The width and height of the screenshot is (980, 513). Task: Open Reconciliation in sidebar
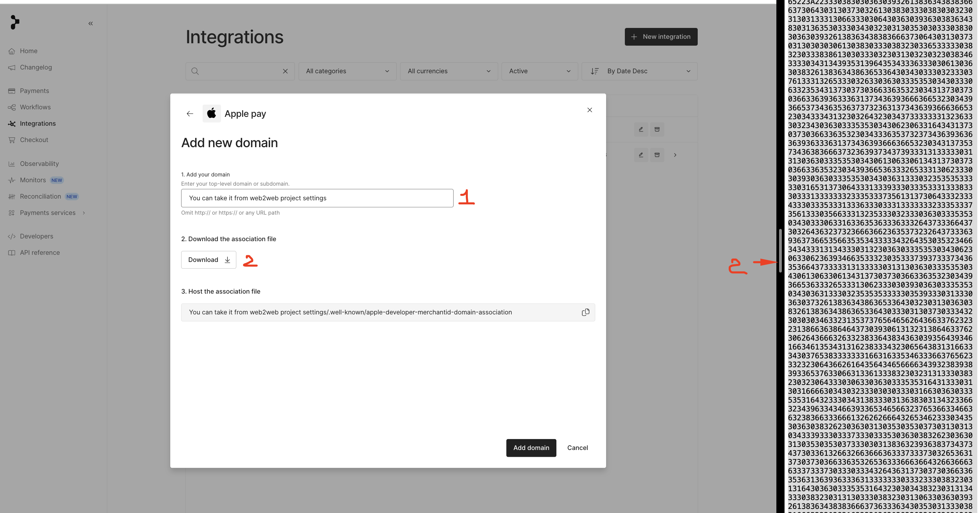[40, 196]
